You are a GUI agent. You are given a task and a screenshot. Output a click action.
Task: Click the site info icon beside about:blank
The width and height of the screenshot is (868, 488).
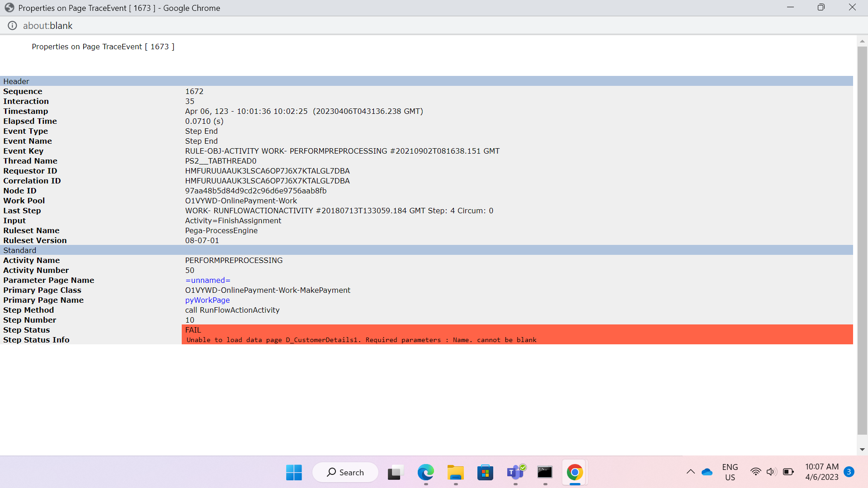point(12,26)
